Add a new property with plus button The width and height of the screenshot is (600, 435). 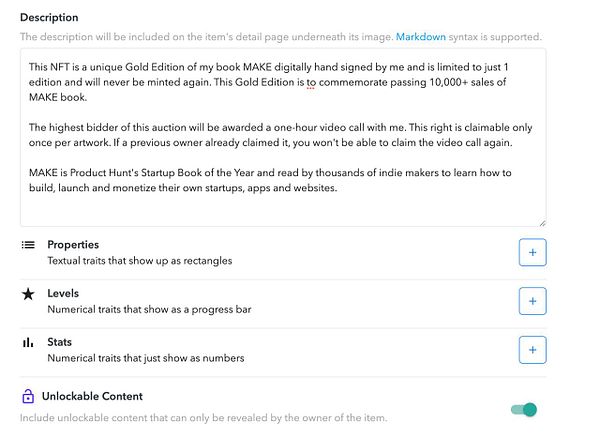(532, 253)
